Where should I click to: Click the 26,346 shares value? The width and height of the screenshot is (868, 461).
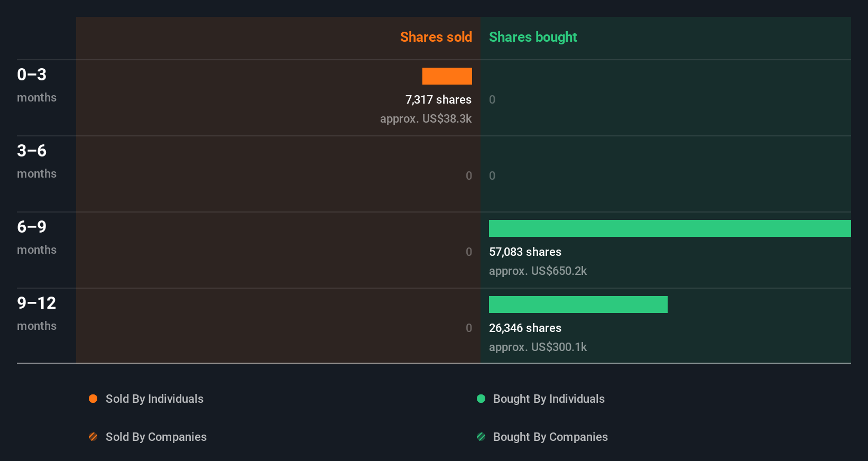point(525,328)
